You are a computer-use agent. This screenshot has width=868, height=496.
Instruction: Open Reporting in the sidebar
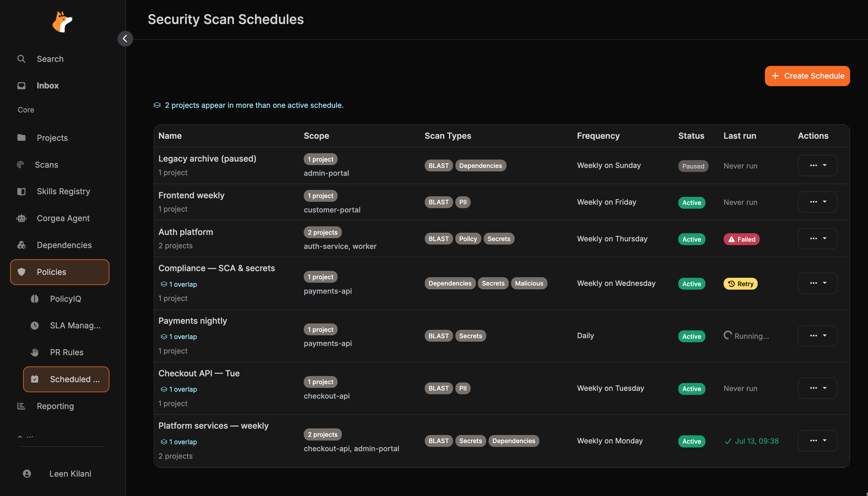tap(59, 406)
